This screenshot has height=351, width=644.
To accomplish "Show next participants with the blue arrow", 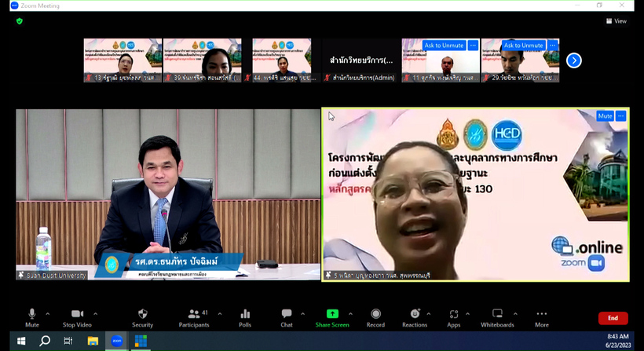I will [x=574, y=60].
